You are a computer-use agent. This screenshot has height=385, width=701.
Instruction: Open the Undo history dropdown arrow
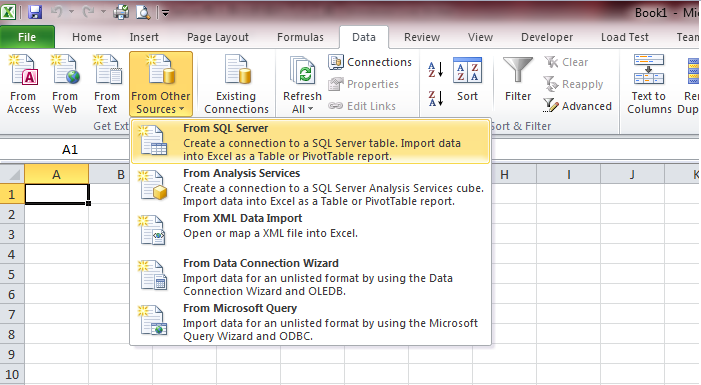[72, 12]
